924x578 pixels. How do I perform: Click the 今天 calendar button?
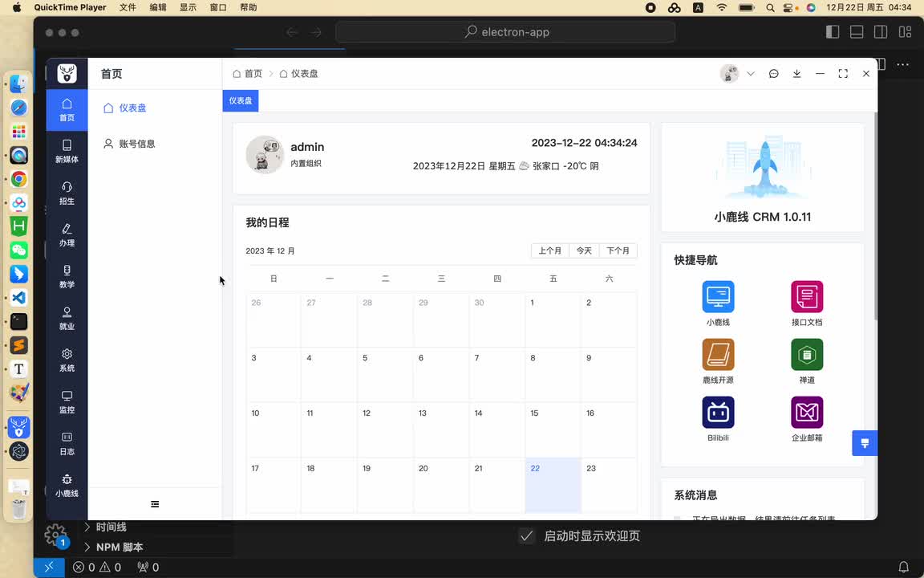click(584, 250)
